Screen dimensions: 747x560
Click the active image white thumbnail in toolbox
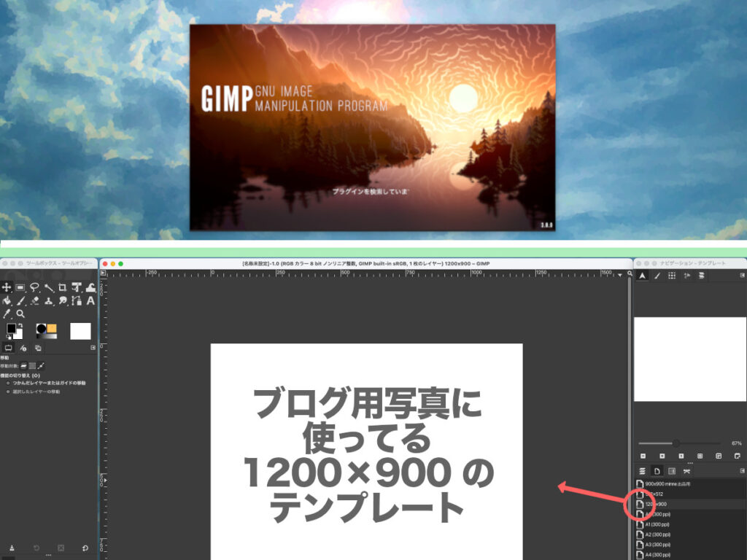point(80,332)
